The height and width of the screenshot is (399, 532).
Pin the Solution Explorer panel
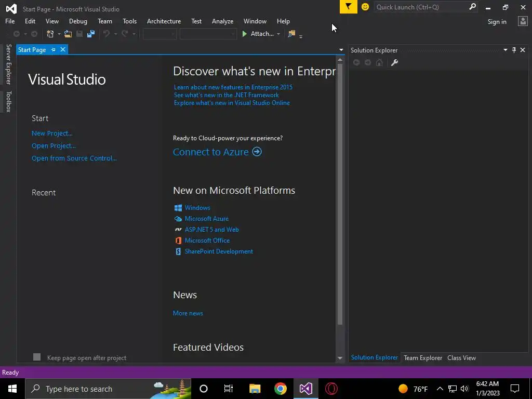click(514, 50)
